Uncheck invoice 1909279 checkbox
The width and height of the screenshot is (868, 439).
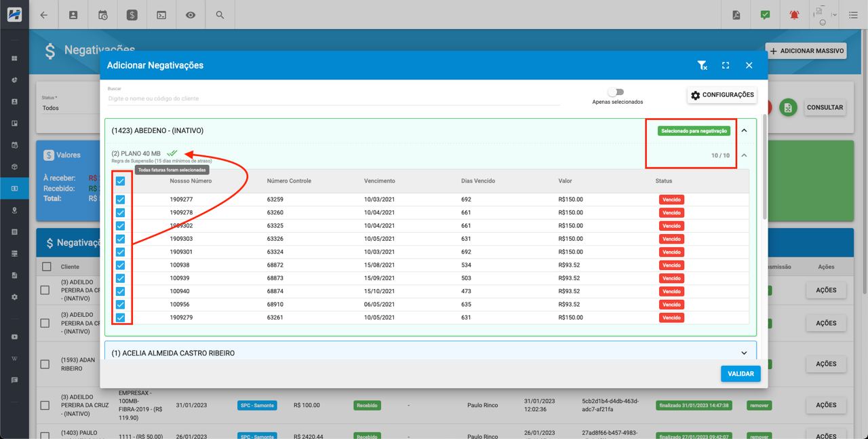120,318
